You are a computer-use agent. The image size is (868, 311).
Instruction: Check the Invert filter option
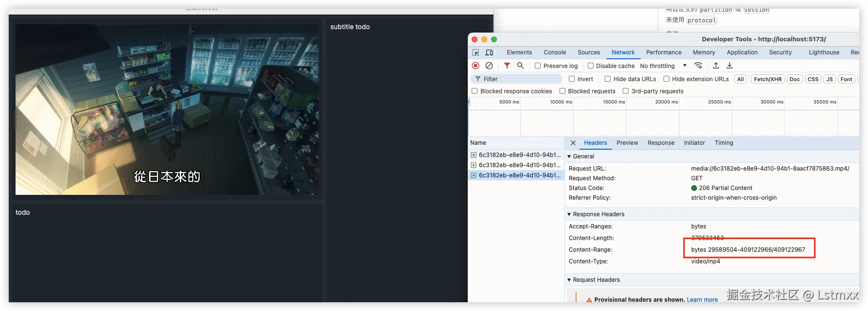572,79
